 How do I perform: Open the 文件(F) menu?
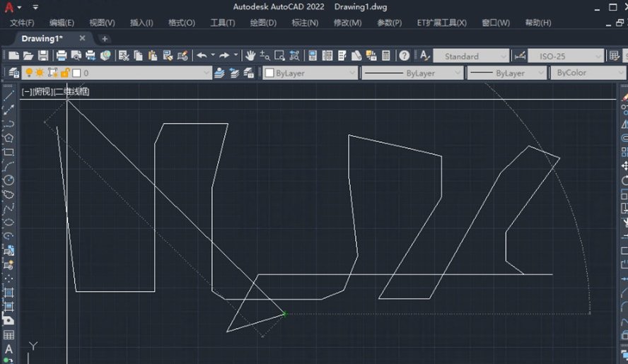click(x=22, y=23)
